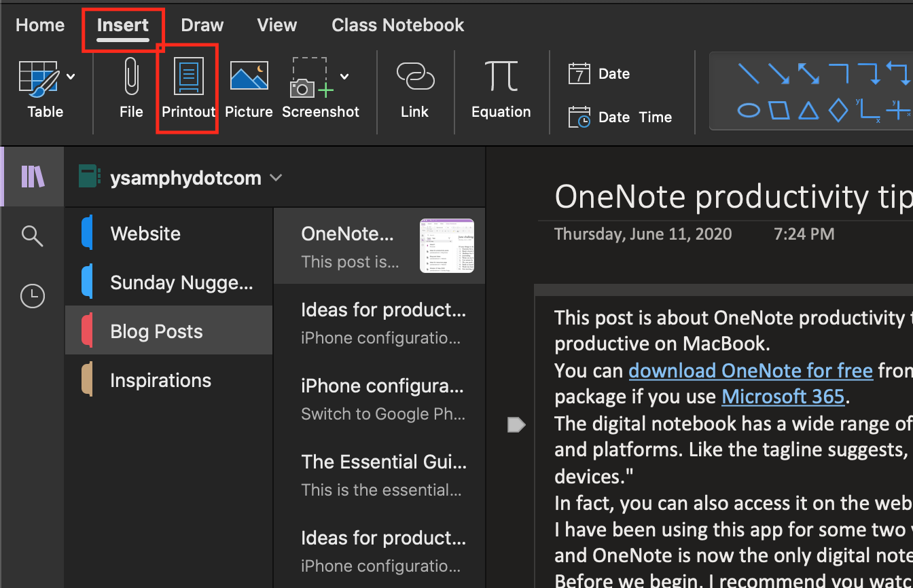This screenshot has width=913, height=588.
Task: Open the Equation pi tool
Action: pyautogui.click(x=501, y=88)
